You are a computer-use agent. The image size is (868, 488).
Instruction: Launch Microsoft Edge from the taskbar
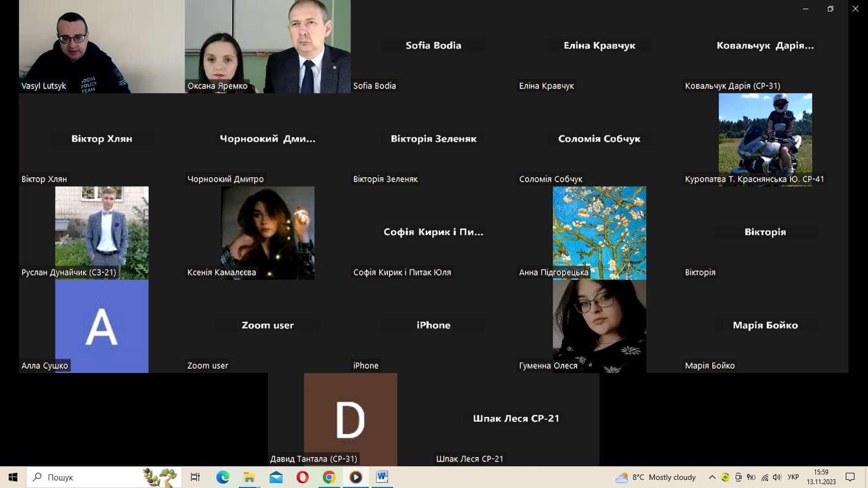[222, 477]
